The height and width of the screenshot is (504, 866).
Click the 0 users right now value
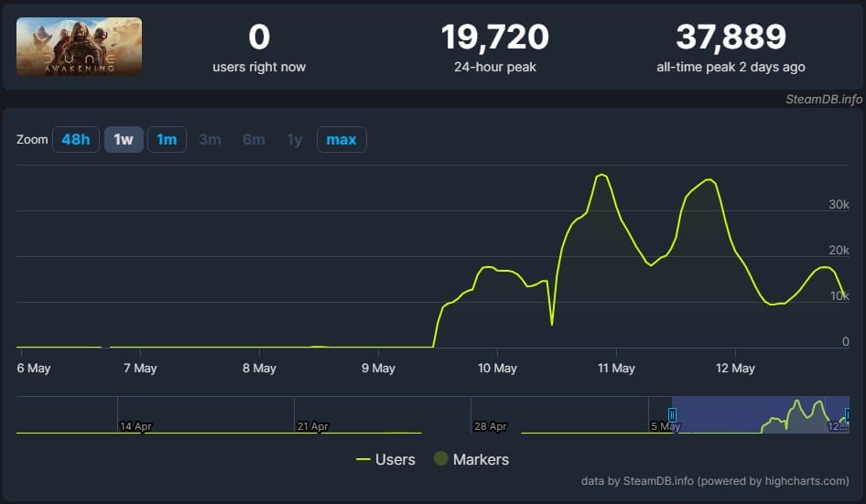(x=259, y=37)
